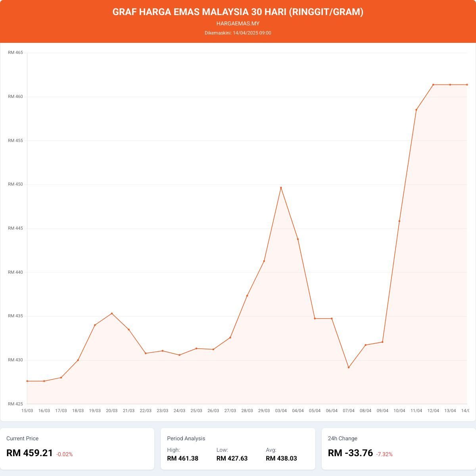Viewport: 476px width, 476px height.
Task: Click the Period Analysis High value
Action: point(182,459)
